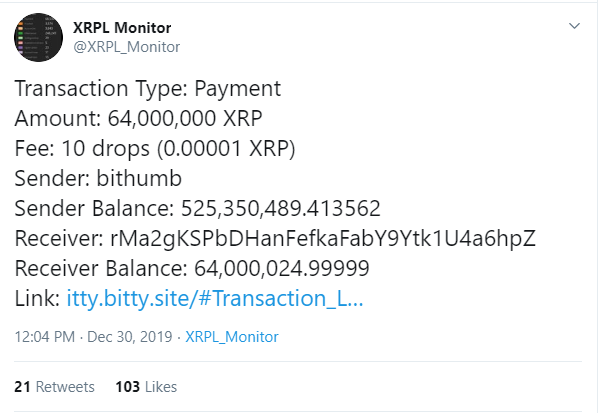Viewport: 599px width, 413px height.
Task: Open the itty.bitty.site transaction link
Action: pyautogui.click(x=215, y=299)
